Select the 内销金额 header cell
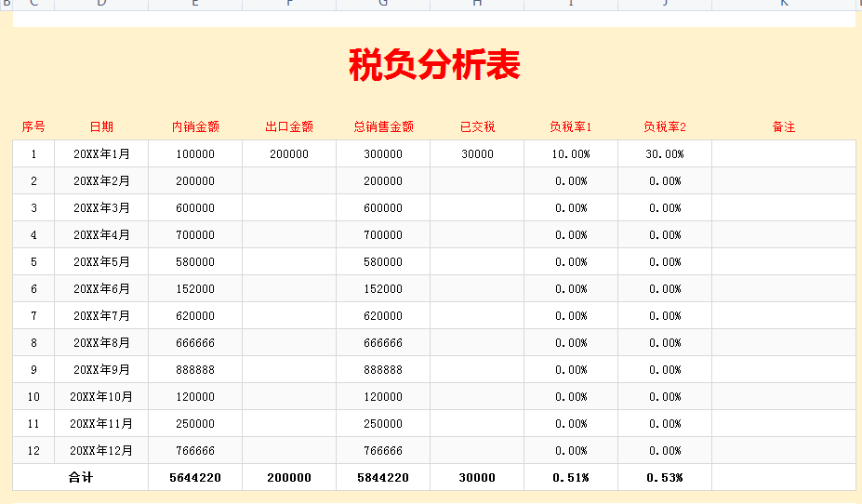Screen dimensions: 862x504 coord(195,127)
